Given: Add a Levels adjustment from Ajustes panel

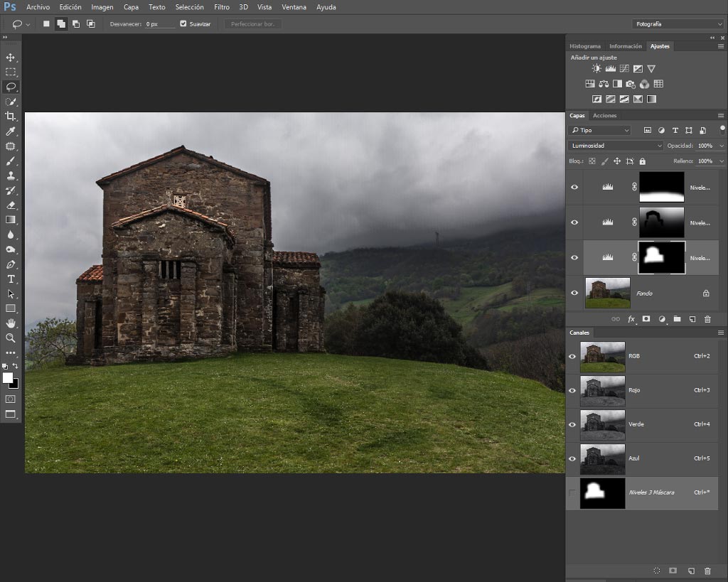Looking at the screenshot, I should [x=611, y=69].
